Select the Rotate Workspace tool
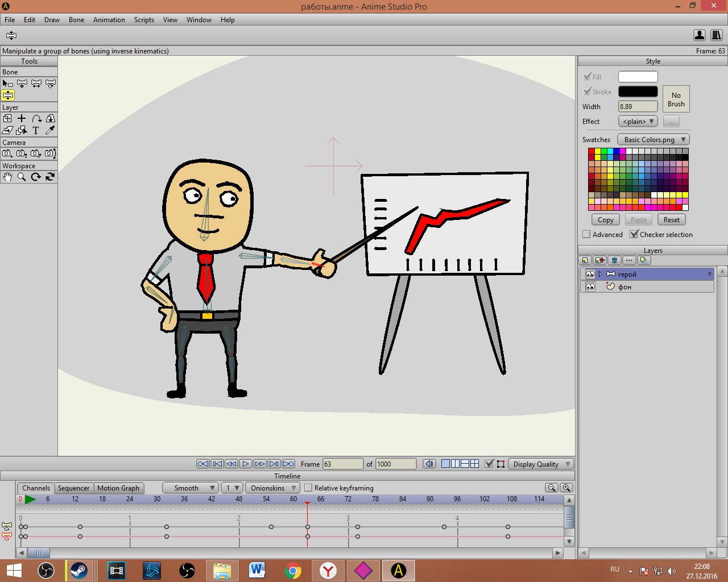 point(36,177)
